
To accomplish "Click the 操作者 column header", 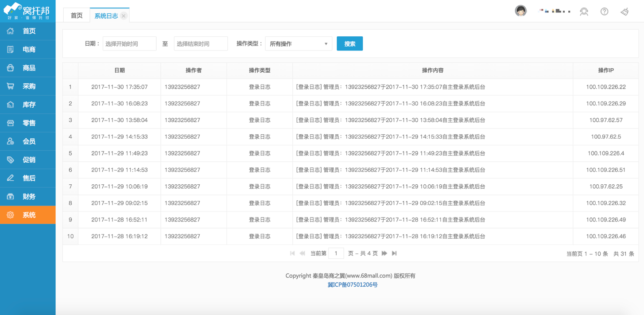I will pos(194,70).
